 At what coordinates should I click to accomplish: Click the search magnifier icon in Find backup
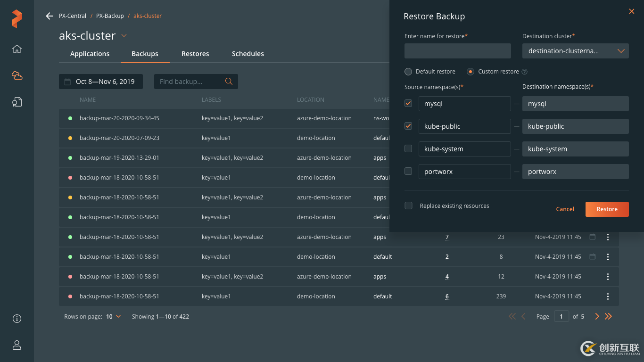pyautogui.click(x=229, y=82)
